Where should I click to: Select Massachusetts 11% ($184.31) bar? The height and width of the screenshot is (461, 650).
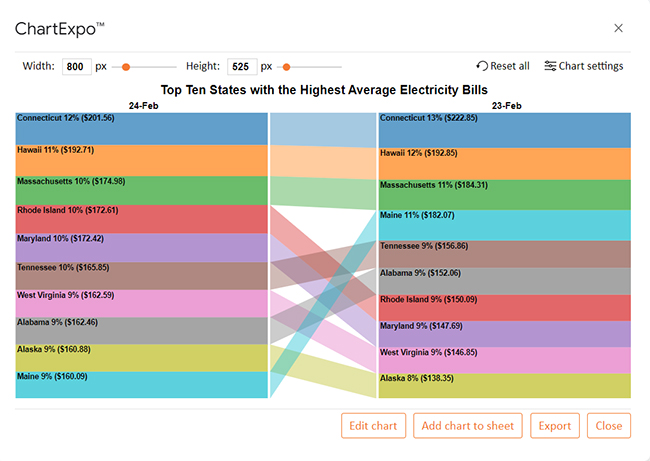pyautogui.click(x=505, y=195)
